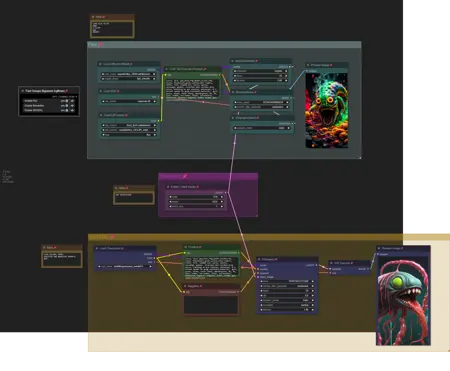Image resolution: width=450 pixels, height=371 pixels.
Task: Collapse the KSampler node dot
Action: [259, 259]
